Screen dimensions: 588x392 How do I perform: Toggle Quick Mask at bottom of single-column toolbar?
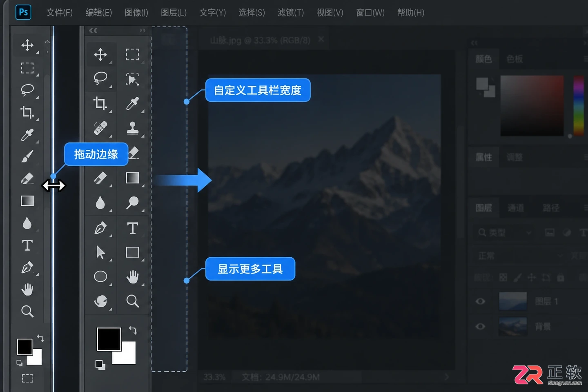[x=27, y=378]
